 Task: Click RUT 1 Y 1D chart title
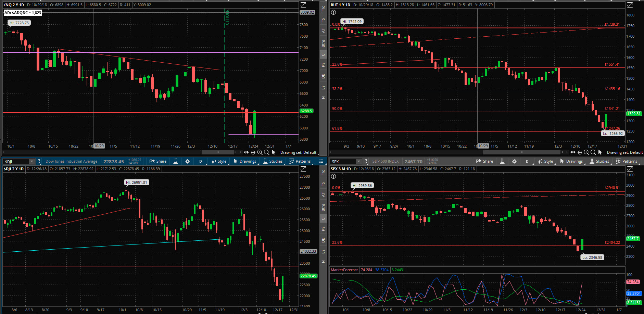[340, 5]
